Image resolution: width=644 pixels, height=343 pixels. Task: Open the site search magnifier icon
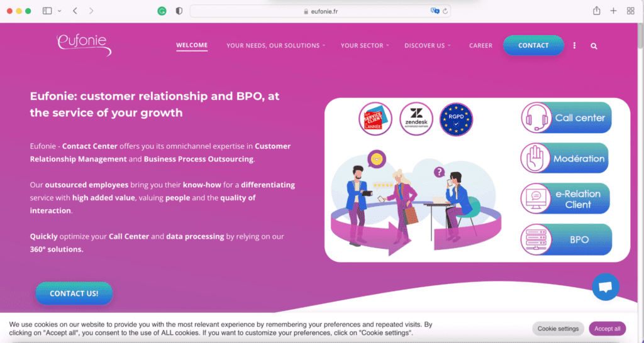tap(594, 46)
